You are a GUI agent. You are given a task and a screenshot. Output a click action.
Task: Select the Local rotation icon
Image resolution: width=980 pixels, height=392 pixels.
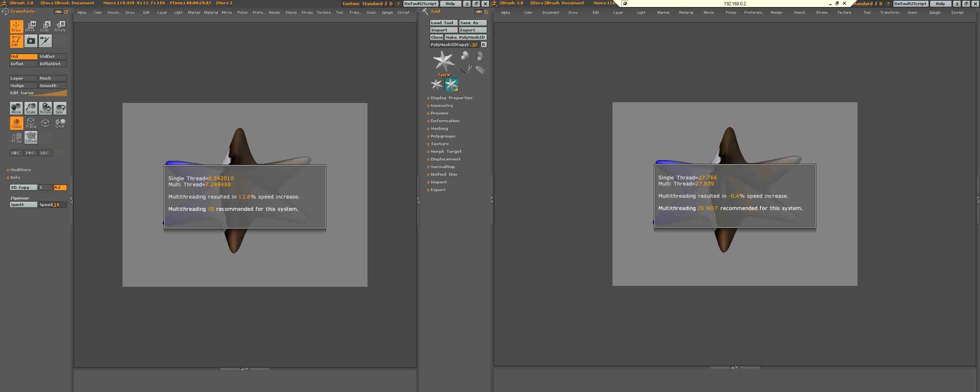tap(60, 123)
